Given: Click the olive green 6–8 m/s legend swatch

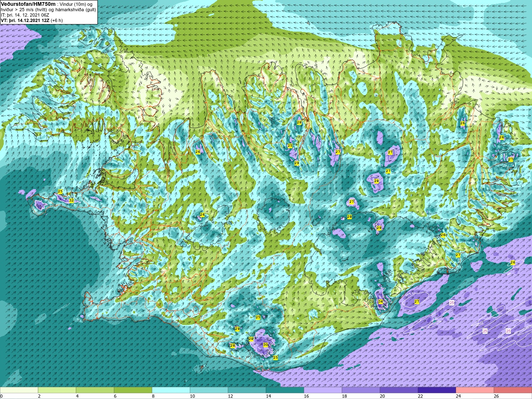Looking at the screenshot, I should pyautogui.click(x=133, y=390).
